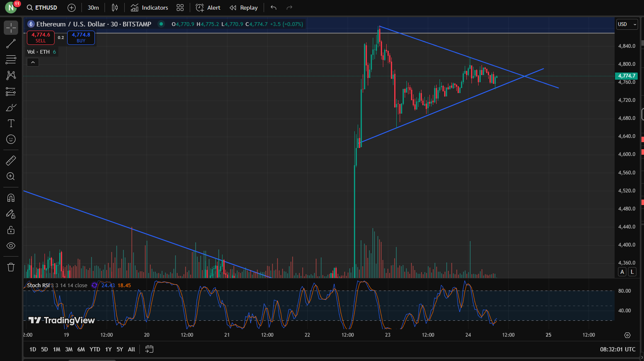Image resolution: width=644 pixels, height=361 pixels.
Task: Open the candle chart style menu
Action: 115,8
